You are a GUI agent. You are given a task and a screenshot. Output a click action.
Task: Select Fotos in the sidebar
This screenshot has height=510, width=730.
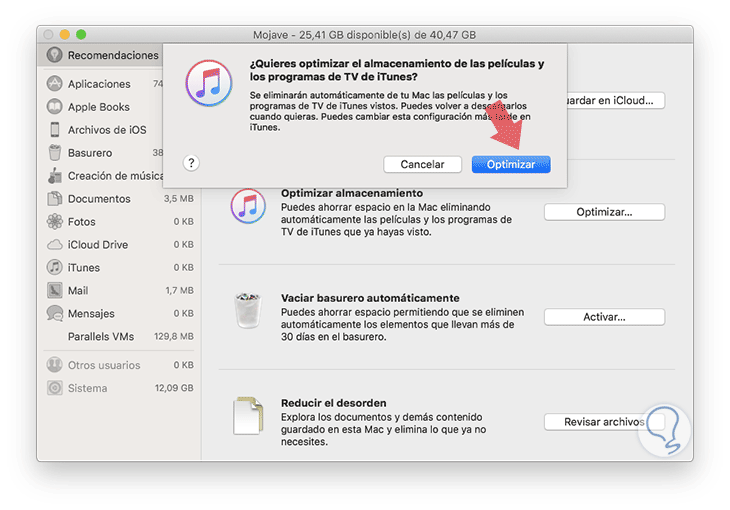(119, 221)
